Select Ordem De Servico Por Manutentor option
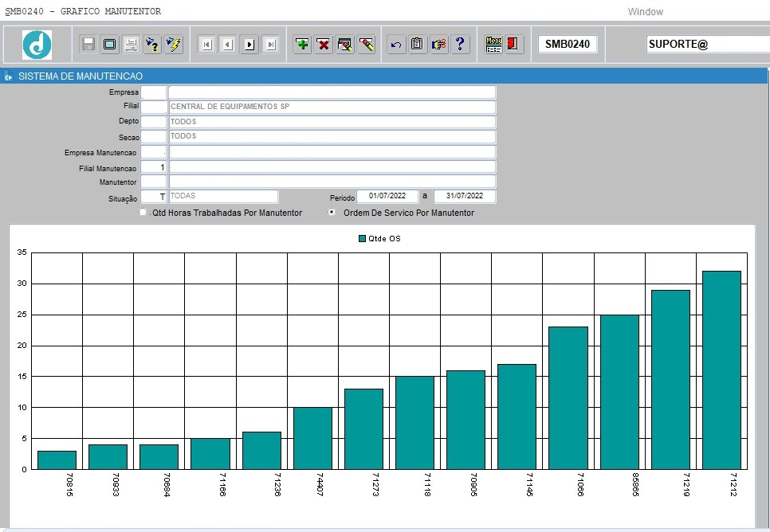 click(x=332, y=212)
